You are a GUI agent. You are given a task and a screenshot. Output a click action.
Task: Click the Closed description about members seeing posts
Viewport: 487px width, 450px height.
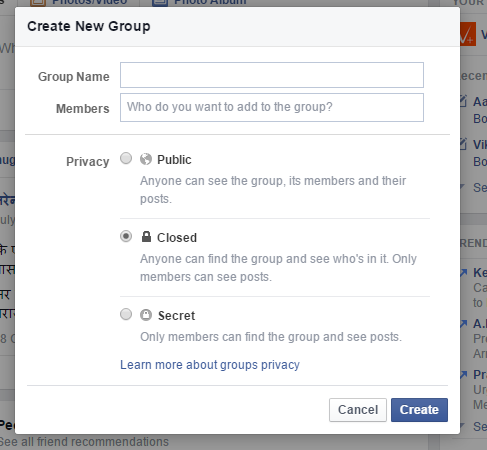[x=278, y=268]
